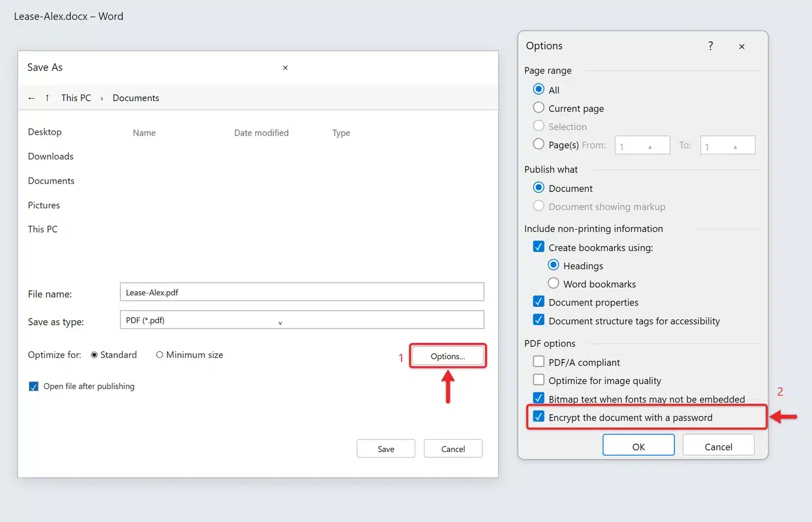Select Standard optimize option
The image size is (812, 522).
click(x=94, y=355)
